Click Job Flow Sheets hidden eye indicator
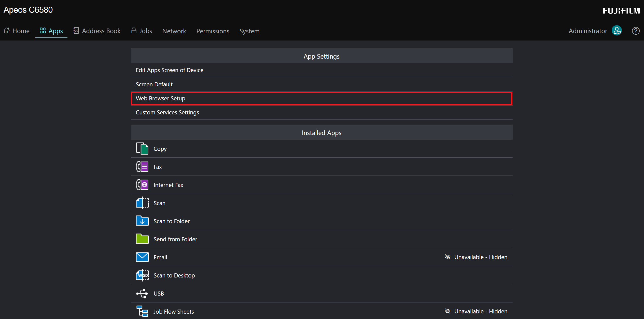The height and width of the screenshot is (319, 644). [447, 311]
